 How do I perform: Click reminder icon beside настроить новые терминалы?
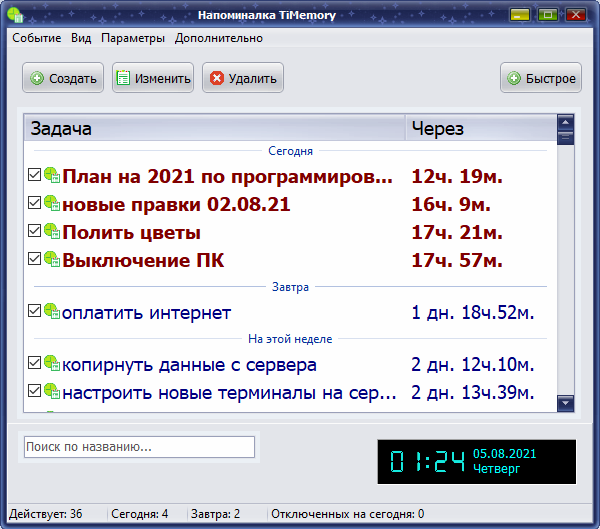pos(52,391)
